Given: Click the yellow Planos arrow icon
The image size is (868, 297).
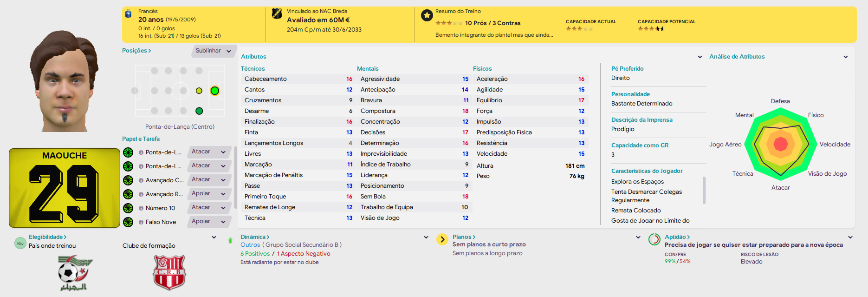Looking at the screenshot, I should (x=442, y=239).
